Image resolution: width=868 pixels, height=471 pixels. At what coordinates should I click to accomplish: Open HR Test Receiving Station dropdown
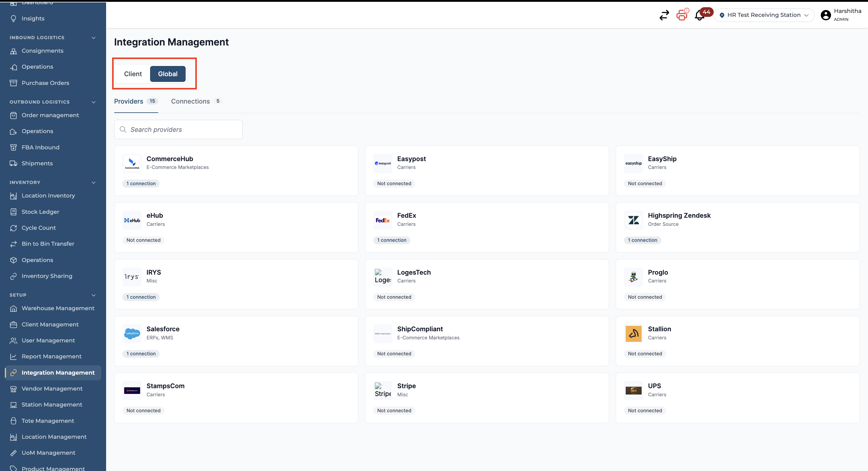(x=764, y=15)
